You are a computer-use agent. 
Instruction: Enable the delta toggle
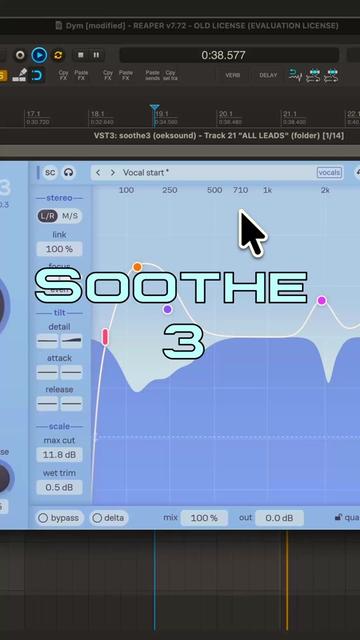(x=109, y=518)
